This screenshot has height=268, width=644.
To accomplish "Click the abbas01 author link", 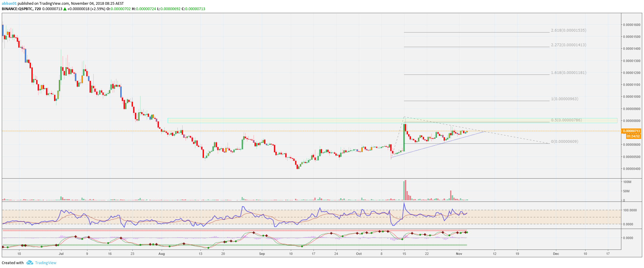I will [9, 4].
